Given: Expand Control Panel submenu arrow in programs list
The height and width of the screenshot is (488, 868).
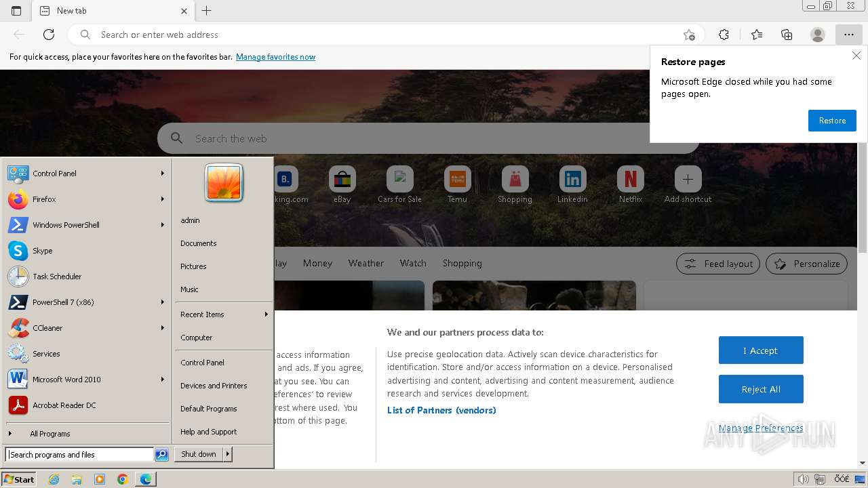Looking at the screenshot, I should [163, 174].
